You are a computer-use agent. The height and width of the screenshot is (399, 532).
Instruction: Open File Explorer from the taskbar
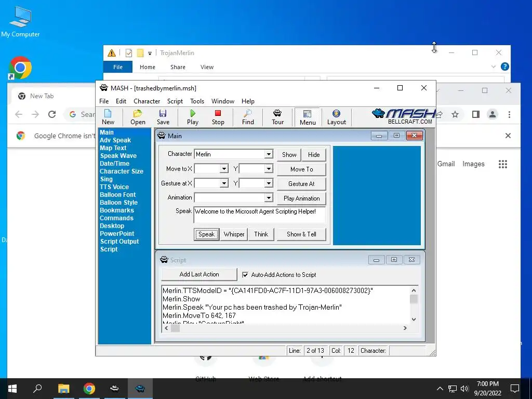(63, 389)
